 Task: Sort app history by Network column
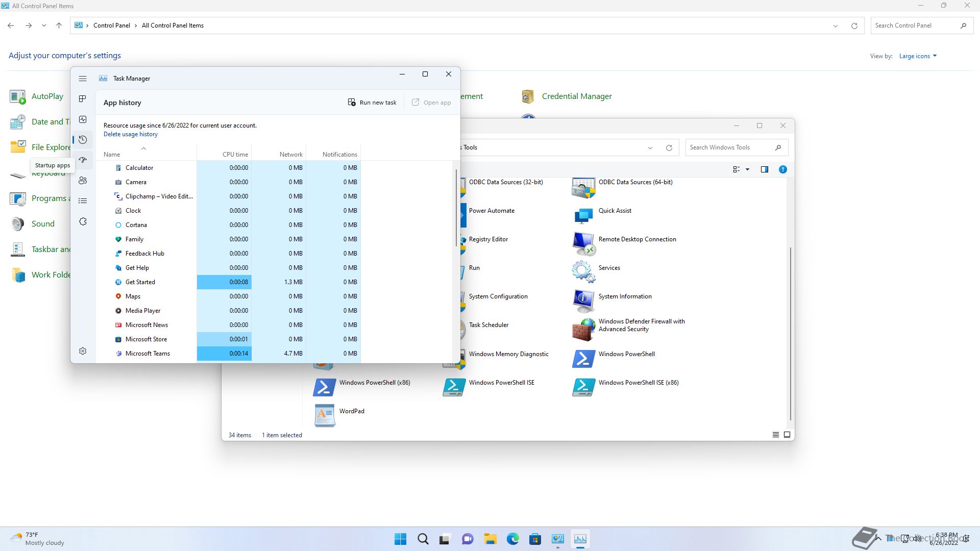point(291,154)
